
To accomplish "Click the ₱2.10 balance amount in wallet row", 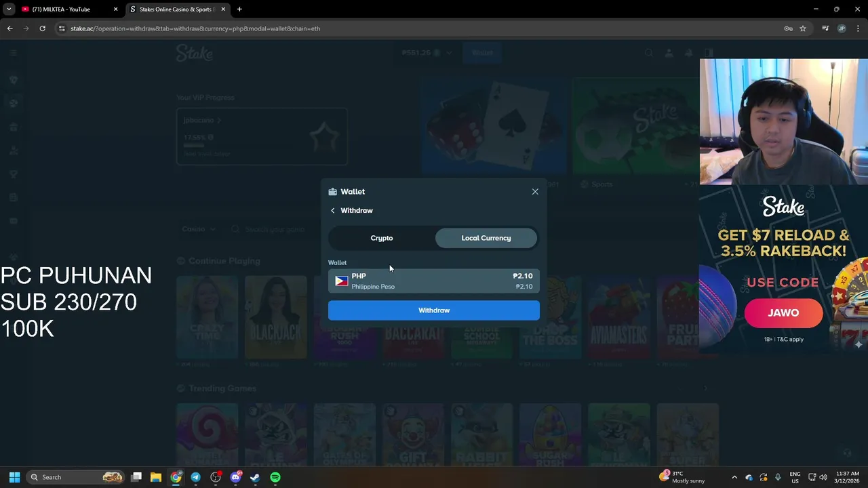I will click(x=523, y=276).
